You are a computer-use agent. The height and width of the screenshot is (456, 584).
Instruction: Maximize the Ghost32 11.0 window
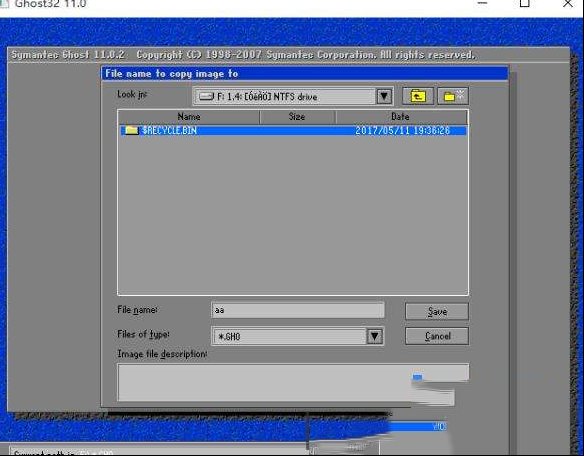click(x=525, y=3)
